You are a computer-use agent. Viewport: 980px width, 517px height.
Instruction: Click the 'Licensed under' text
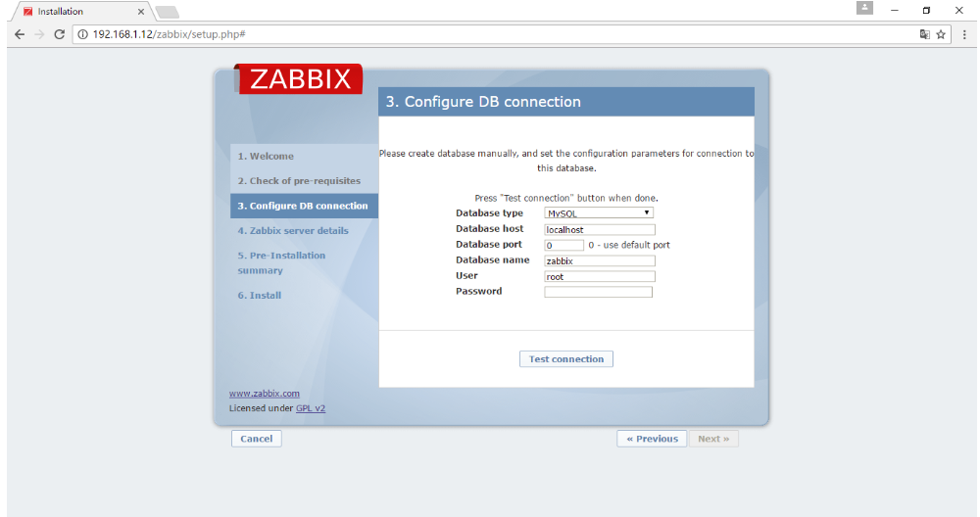point(261,408)
